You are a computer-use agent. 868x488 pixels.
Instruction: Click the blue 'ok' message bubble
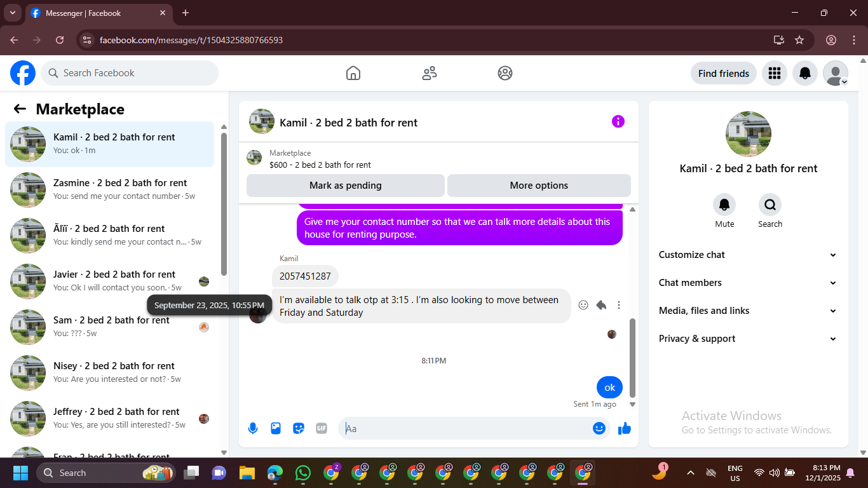tap(609, 388)
